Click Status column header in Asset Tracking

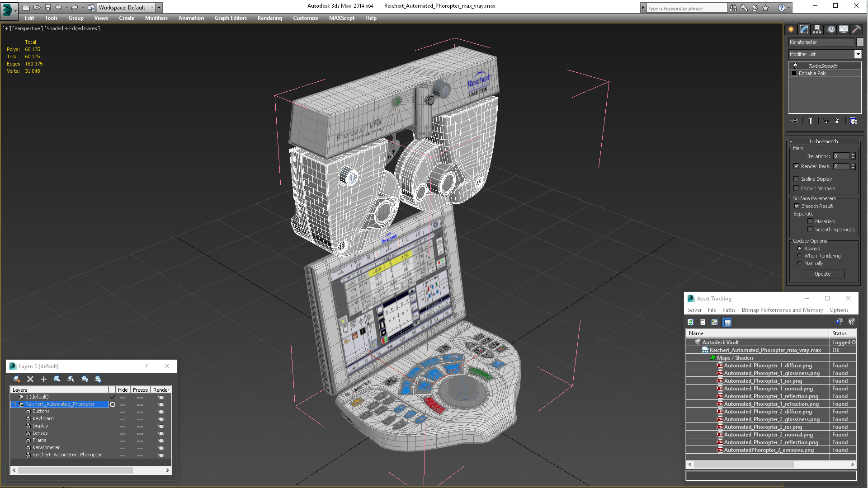(x=843, y=333)
